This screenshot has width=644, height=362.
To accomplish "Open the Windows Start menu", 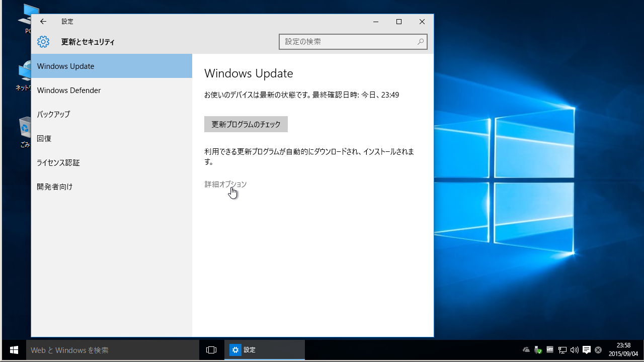I will click(14, 350).
